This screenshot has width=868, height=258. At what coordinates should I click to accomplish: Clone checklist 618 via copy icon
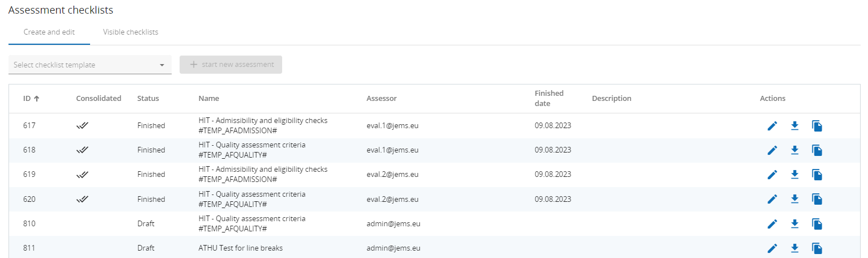[817, 150]
